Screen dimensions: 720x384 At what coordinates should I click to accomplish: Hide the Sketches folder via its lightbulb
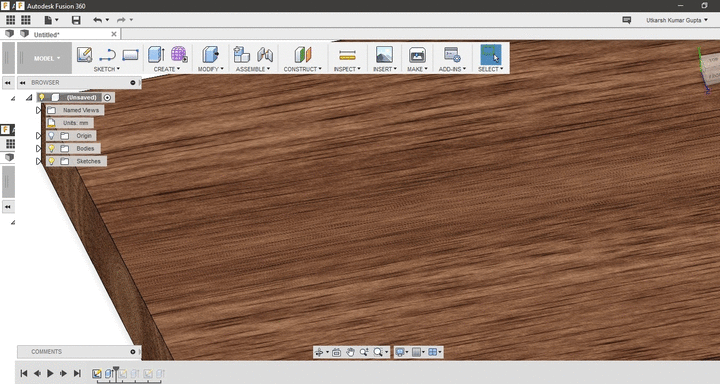(51, 161)
